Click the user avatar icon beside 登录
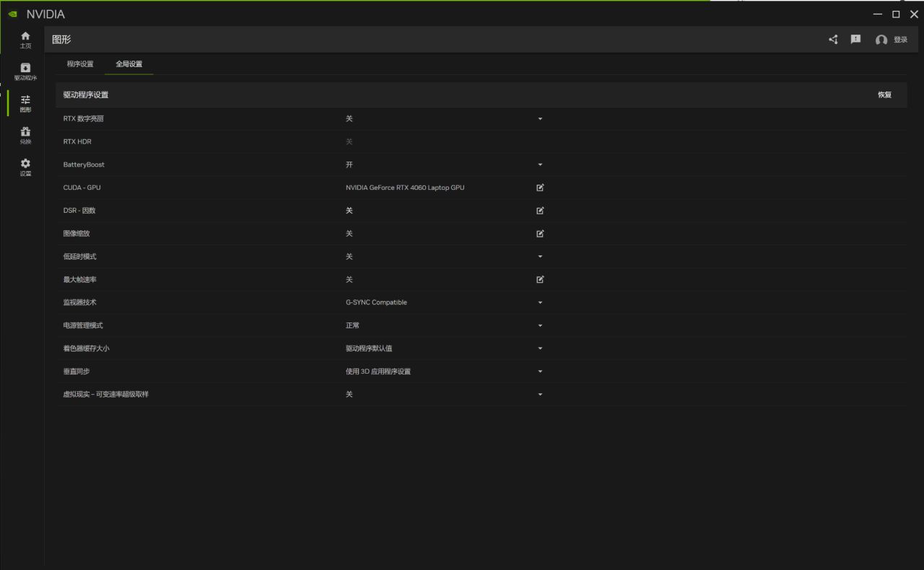924x570 pixels. click(x=881, y=40)
